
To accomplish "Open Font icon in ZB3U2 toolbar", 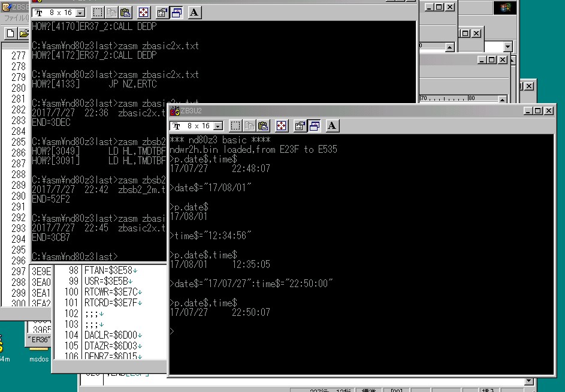I will [x=332, y=125].
